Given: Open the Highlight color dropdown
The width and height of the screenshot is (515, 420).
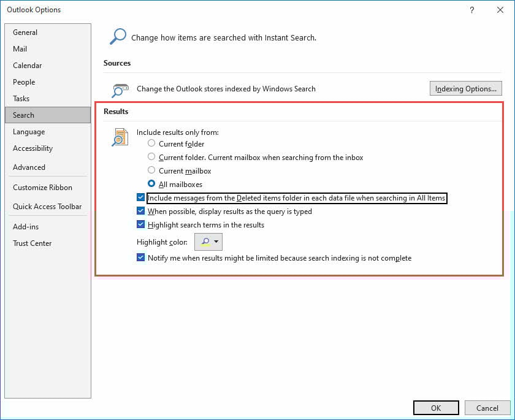Looking at the screenshot, I should pos(208,242).
